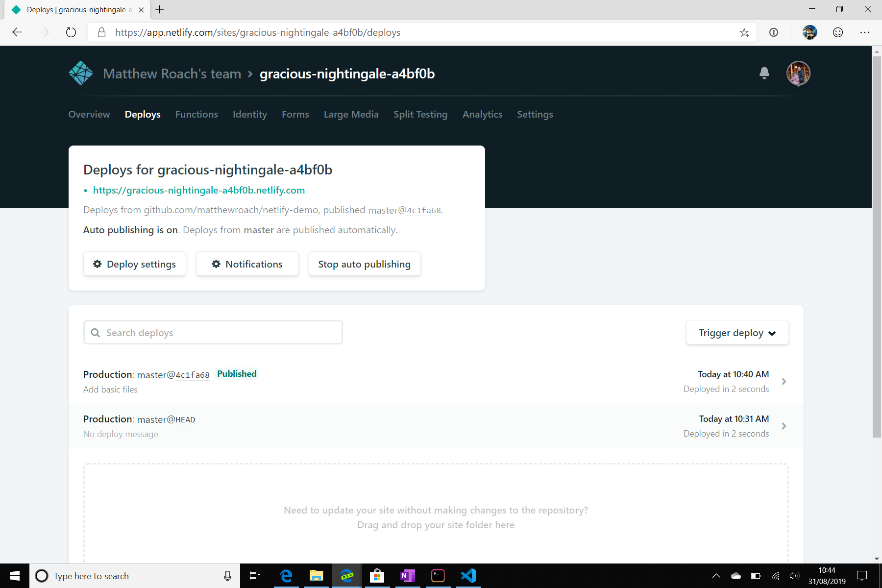The image size is (882, 588).
Task: Click the Search deploys field
Action: pyautogui.click(x=213, y=333)
